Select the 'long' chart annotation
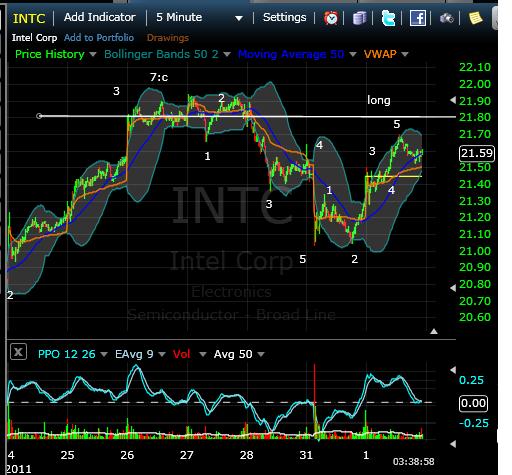Viewport: 512px width, 475px height. point(379,100)
